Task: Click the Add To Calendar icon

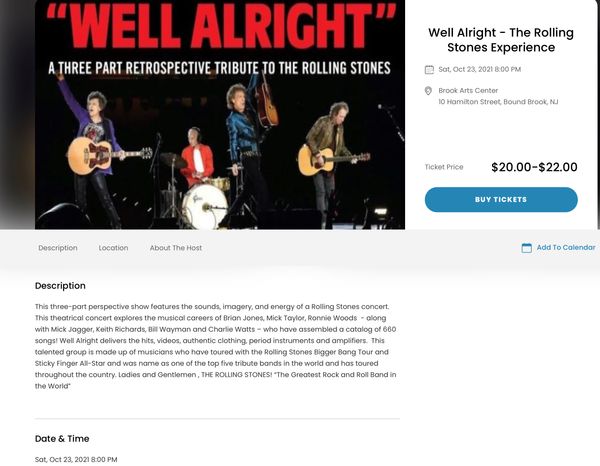Action: (527, 248)
